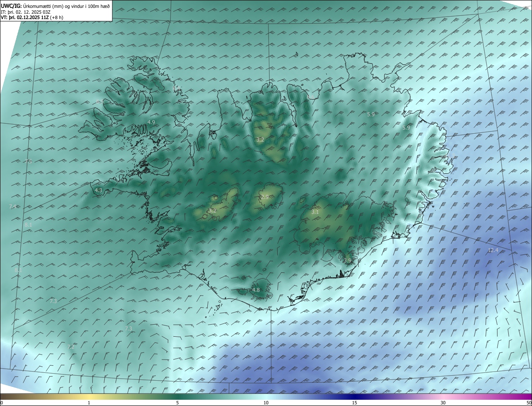
Task: Select the 'IT: þri. 02. 12. 2025 03Z' line
Action: (x=26, y=12)
